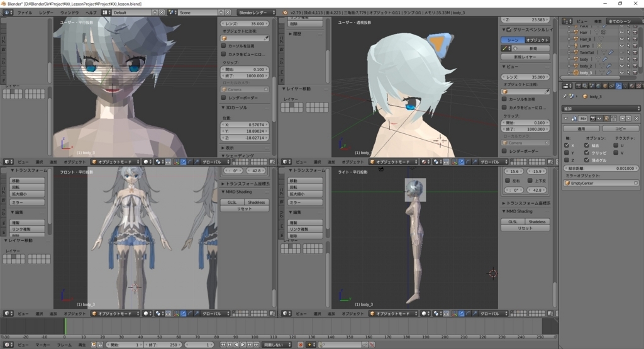Enable the texture U checkbox
Image resolution: width=644 pixels, height=349 pixels.
[616, 145]
